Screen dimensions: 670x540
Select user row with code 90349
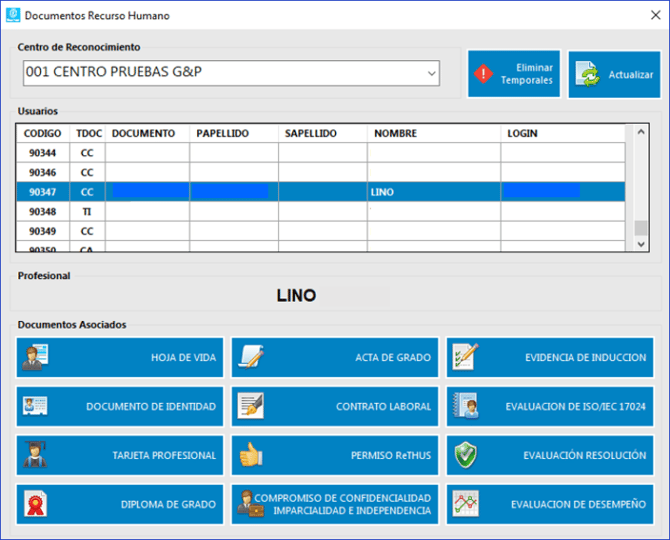pos(321,231)
